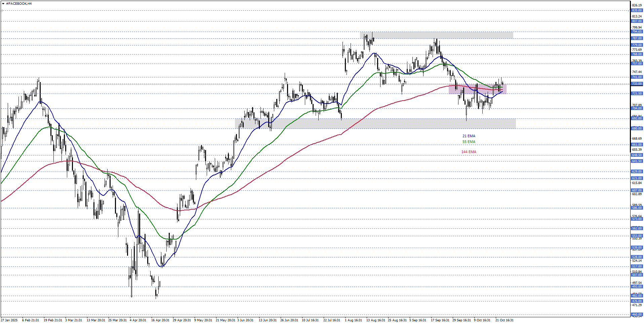Click the 721.50 price level label

tap(637, 94)
